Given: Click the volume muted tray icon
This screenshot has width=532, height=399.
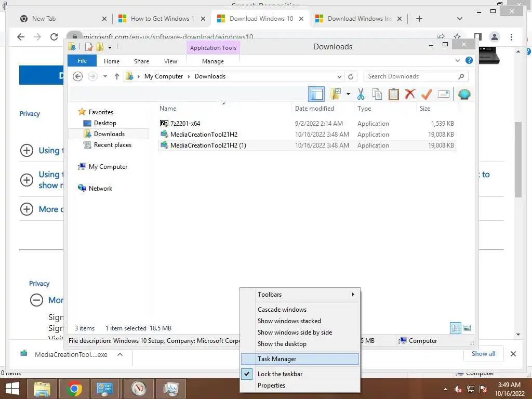Looking at the screenshot, I should (x=458, y=389).
